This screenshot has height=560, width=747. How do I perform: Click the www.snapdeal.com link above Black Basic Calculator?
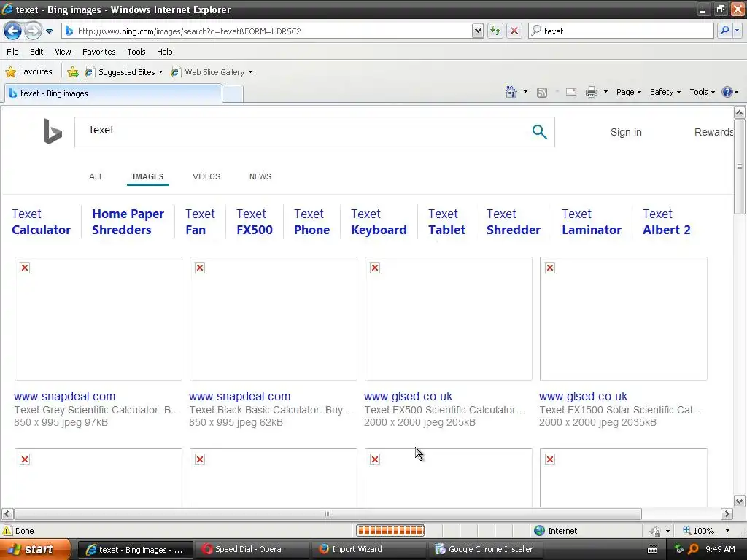(x=239, y=396)
